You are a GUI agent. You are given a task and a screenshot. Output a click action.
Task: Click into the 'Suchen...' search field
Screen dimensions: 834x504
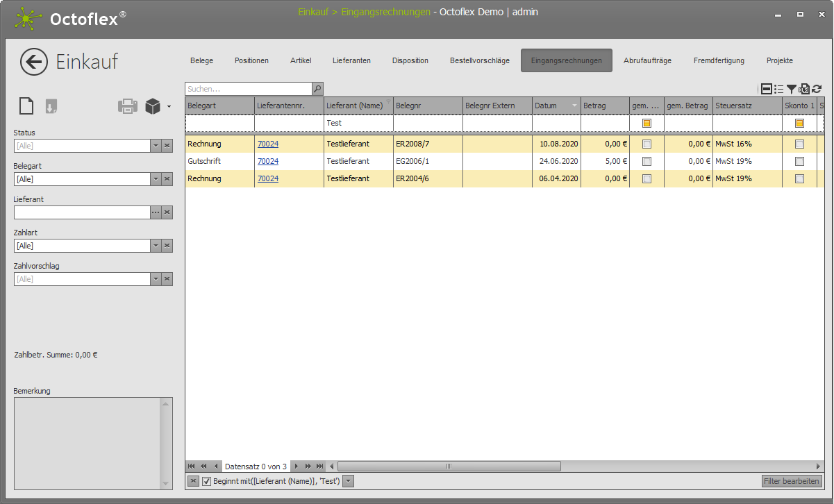click(x=248, y=89)
